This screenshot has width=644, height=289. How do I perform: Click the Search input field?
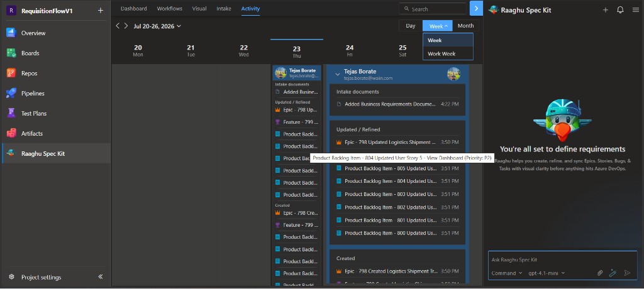[433, 9]
